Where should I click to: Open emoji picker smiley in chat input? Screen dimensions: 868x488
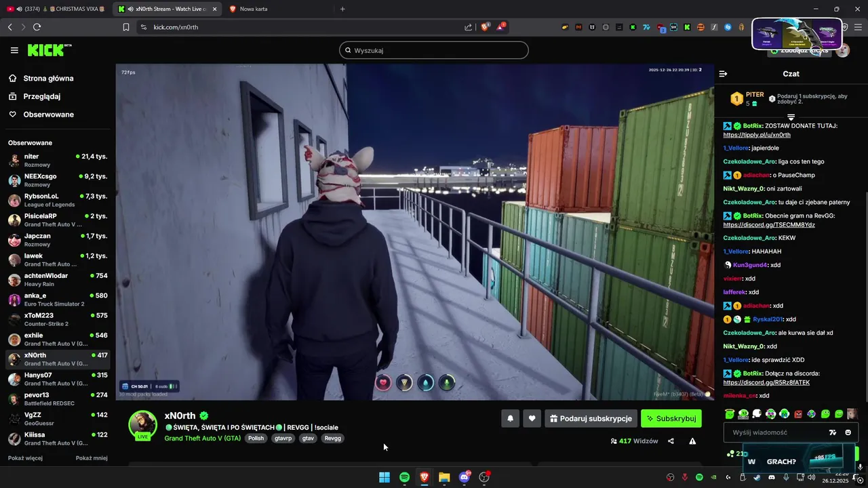pos(848,432)
